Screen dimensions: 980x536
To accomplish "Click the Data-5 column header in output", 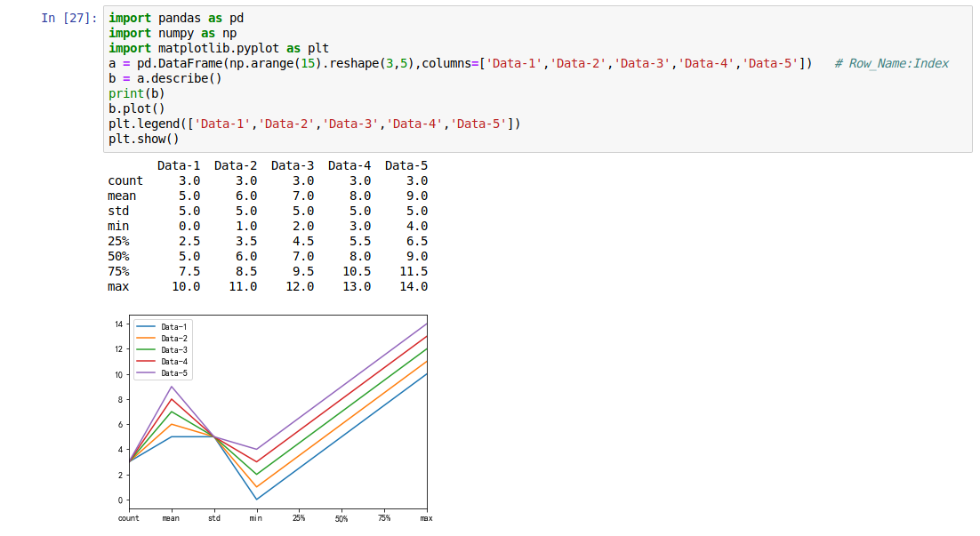I will coord(406,165).
